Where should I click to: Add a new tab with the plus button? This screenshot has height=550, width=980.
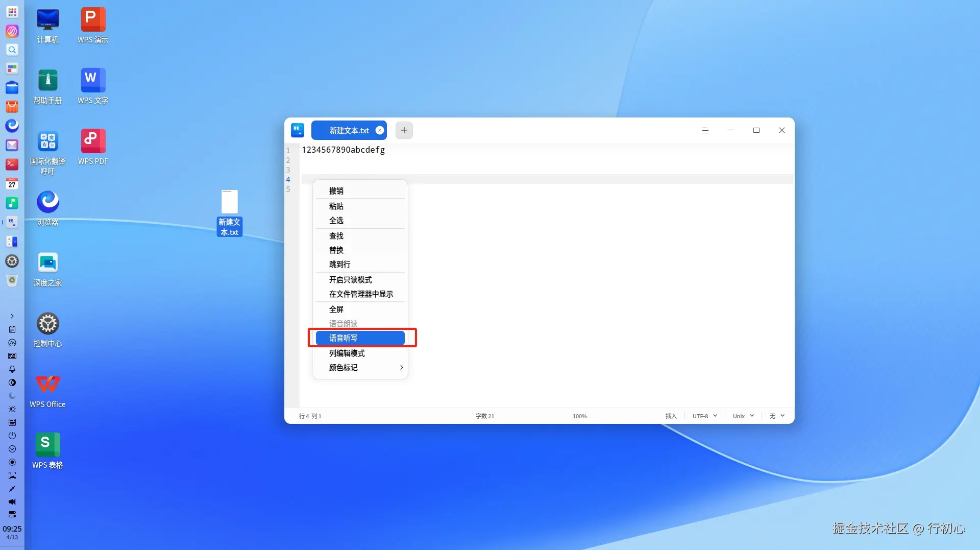tap(404, 130)
